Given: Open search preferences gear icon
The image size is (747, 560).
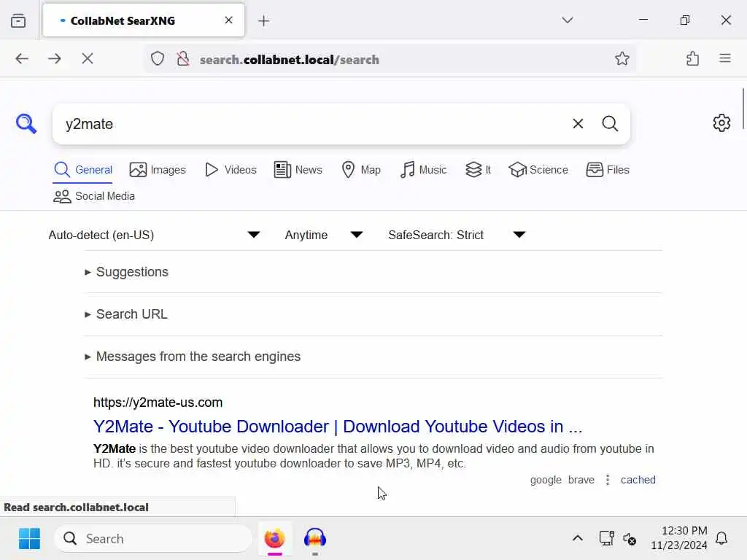Looking at the screenshot, I should (x=721, y=122).
